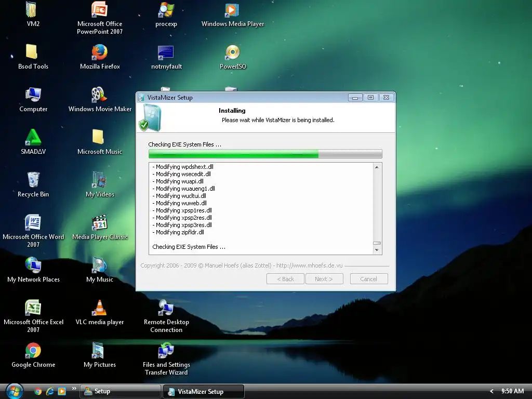The height and width of the screenshot is (399, 532).
Task: Click the installation progress bar
Action: [x=265, y=154]
